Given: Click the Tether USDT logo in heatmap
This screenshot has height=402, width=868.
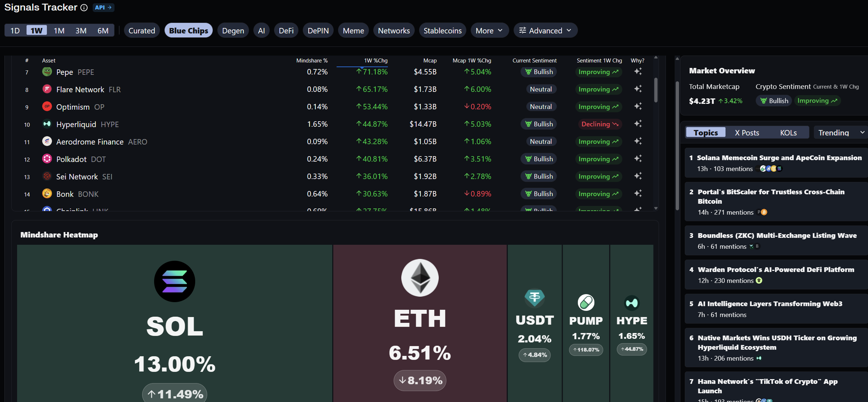Looking at the screenshot, I should pyautogui.click(x=534, y=298).
